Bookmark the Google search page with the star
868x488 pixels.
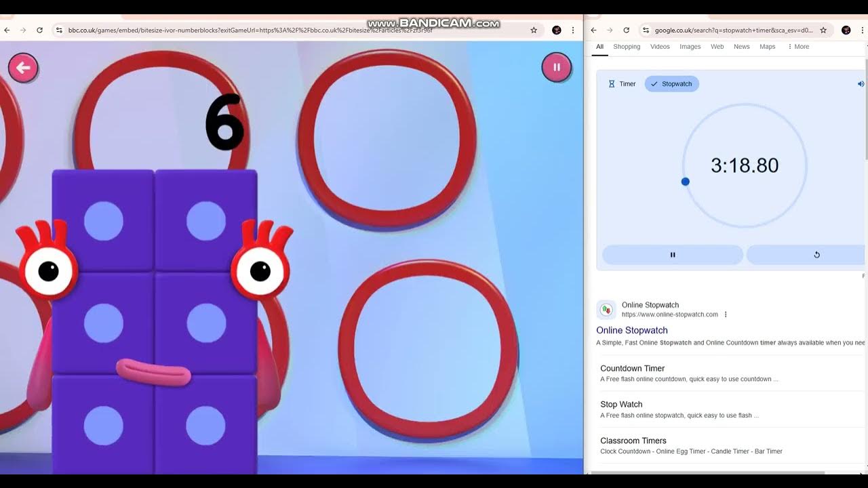(823, 30)
